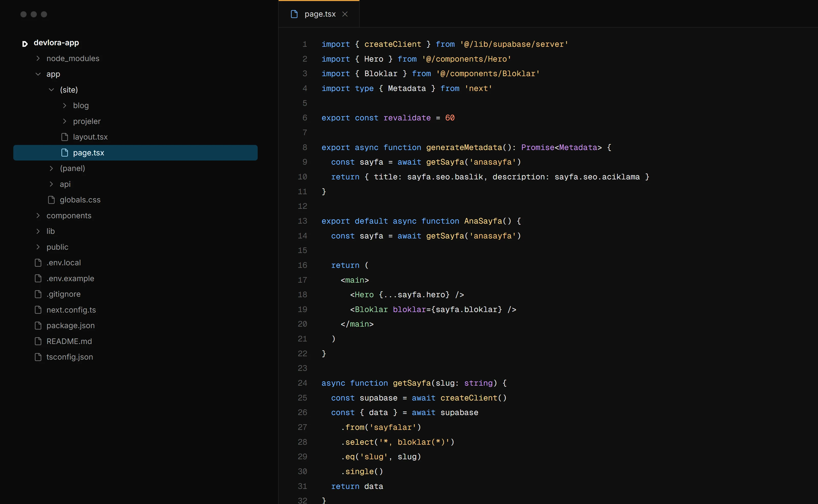Expand the node_modules folder
This screenshot has height=504, width=818.
tap(38, 58)
